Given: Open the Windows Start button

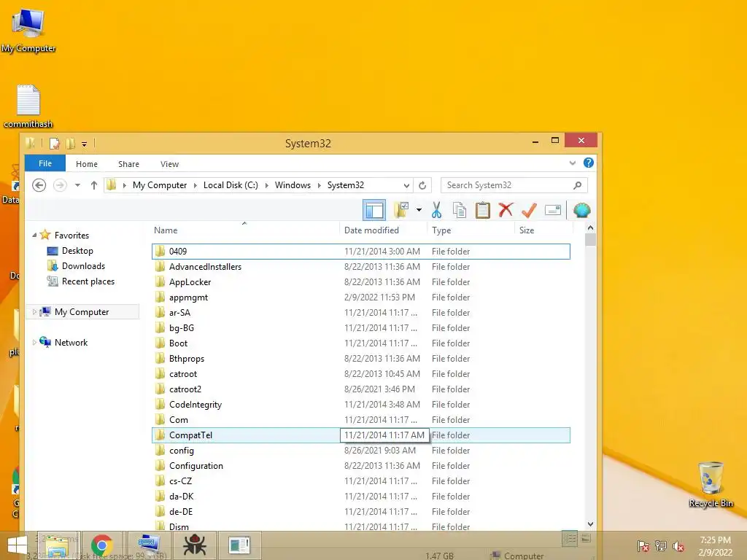Looking at the screenshot, I should (18, 545).
